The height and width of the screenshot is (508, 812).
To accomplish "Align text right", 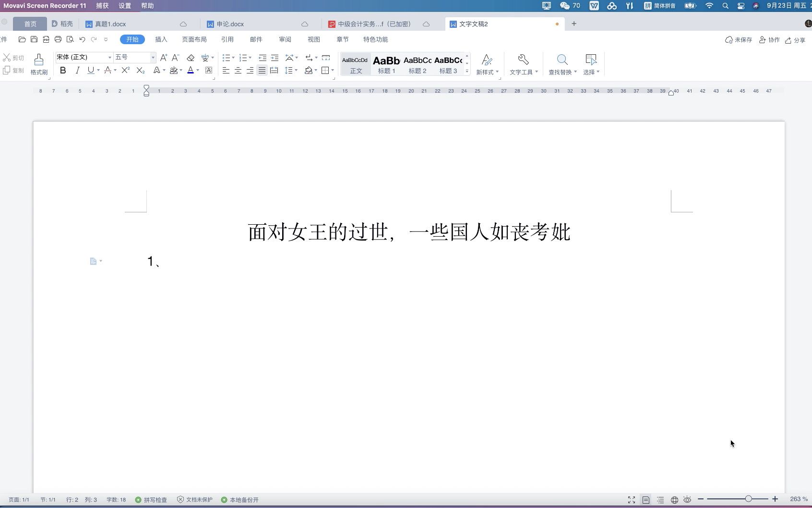I will pos(250,71).
